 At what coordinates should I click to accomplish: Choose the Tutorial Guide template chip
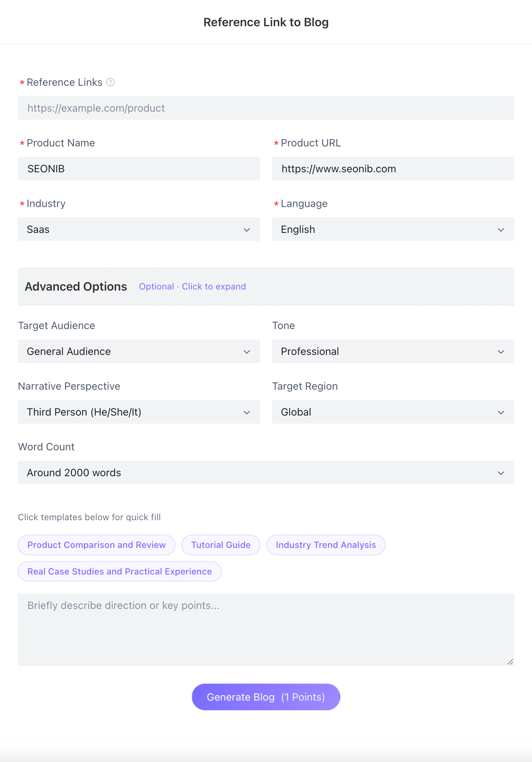click(x=221, y=545)
